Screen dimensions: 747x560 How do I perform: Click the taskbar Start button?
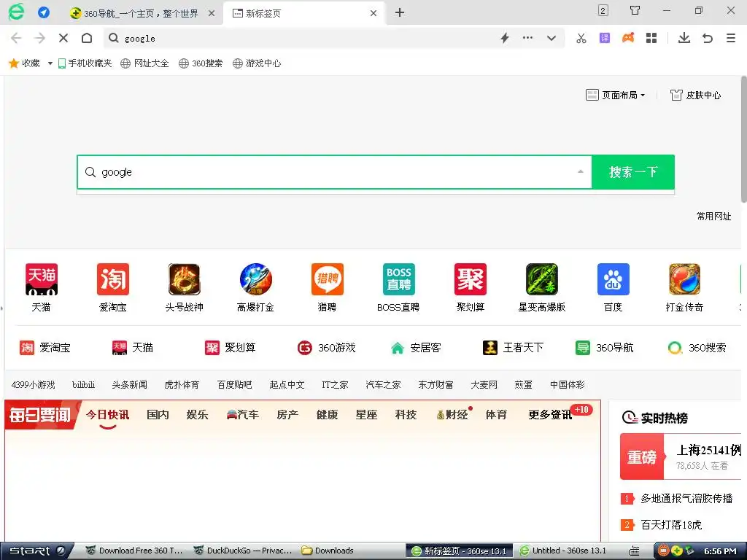37,551
